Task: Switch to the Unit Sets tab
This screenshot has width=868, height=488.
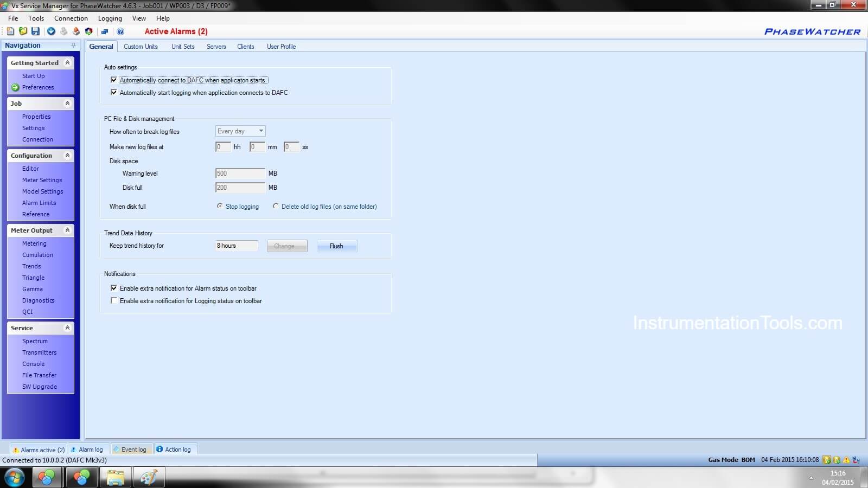Action: (183, 47)
